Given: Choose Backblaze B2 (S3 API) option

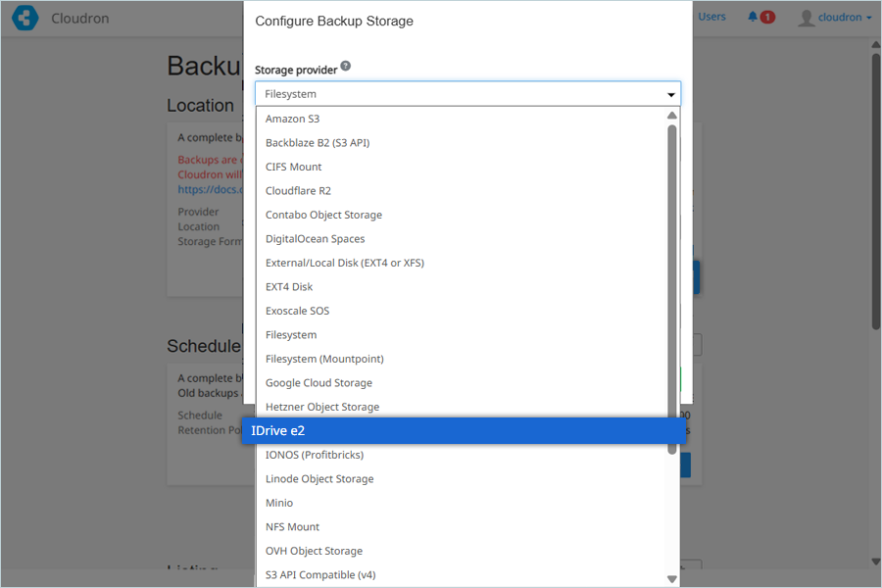Looking at the screenshot, I should pos(463,143).
